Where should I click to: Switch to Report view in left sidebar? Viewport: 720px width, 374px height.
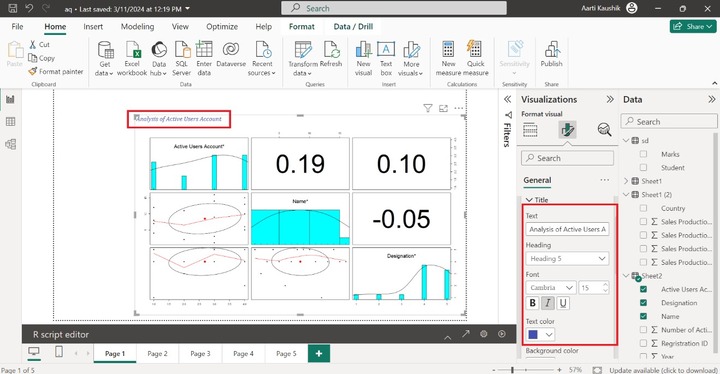click(10, 99)
